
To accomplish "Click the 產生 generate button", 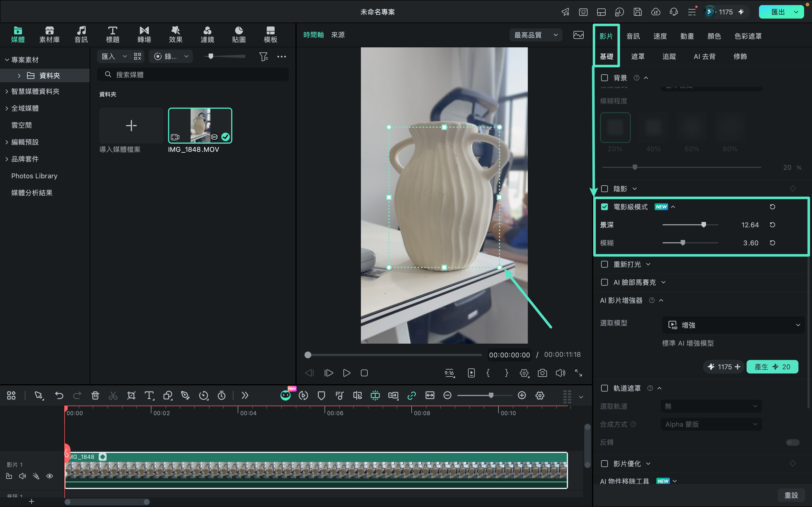I will [x=772, y=367].
